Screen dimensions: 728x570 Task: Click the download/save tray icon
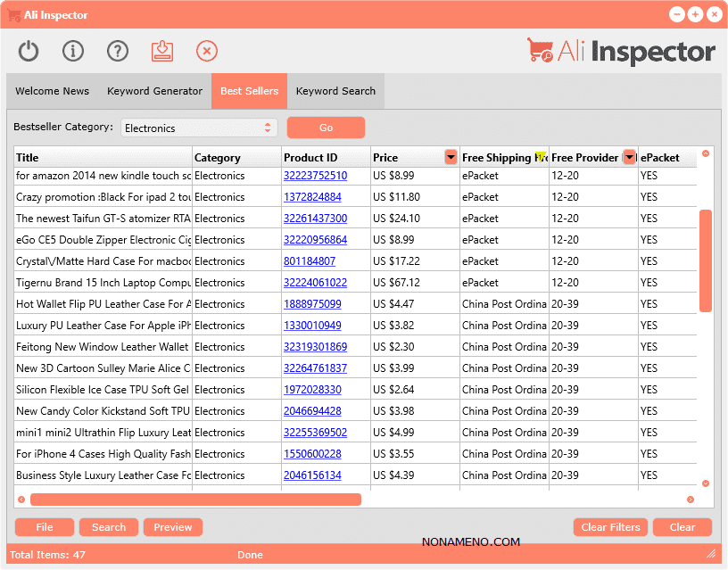[161, 51]
